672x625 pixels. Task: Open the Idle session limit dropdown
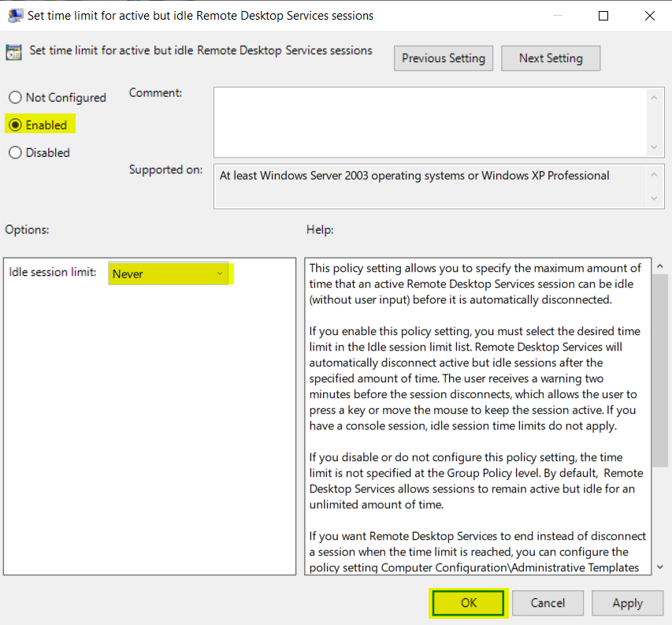click(x=219, y=273)
